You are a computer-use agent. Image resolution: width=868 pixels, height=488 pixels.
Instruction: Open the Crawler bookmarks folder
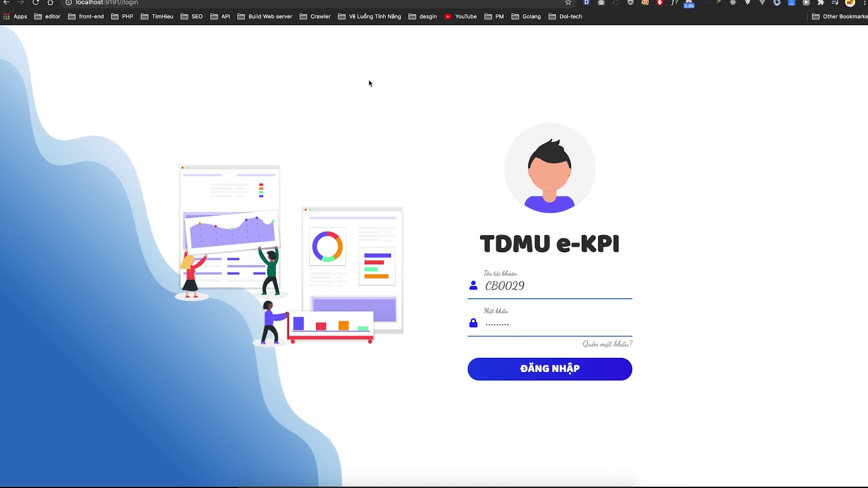click(x=315, y=16)
